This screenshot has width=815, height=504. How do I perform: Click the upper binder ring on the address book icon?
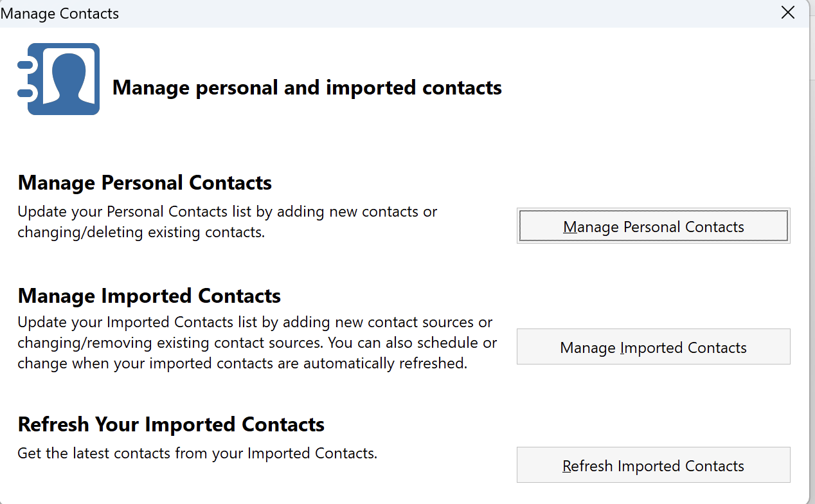coord(26,64)
